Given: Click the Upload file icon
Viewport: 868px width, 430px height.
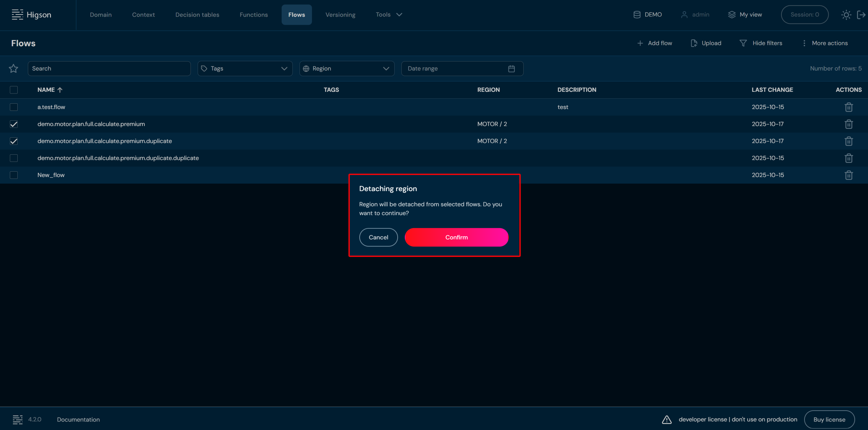Looking at the screenshot, I should point(694,43).
